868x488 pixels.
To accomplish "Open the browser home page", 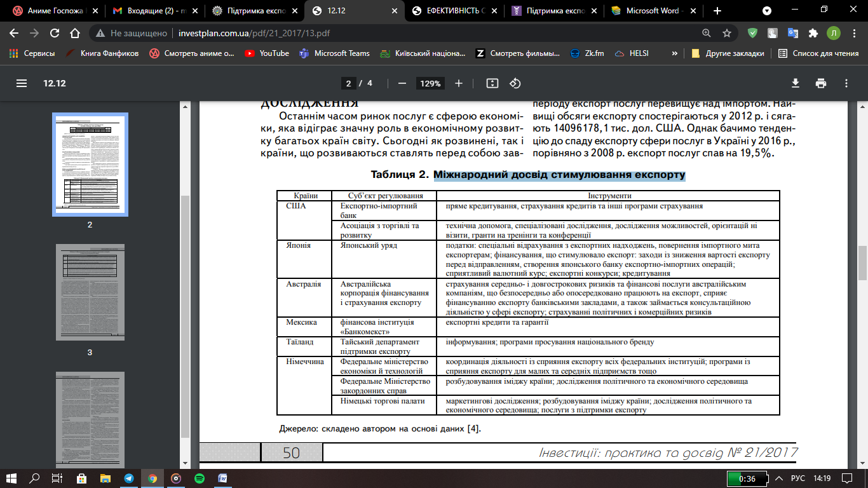I will [x=75, y=33].
